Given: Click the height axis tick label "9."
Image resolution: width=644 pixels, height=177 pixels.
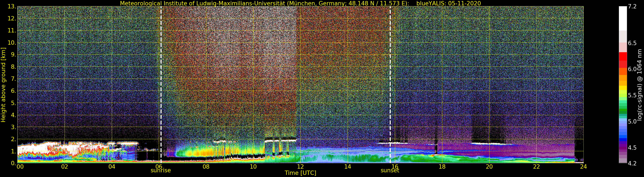Looking at the screenshot, I should click(x=14, y=55).
